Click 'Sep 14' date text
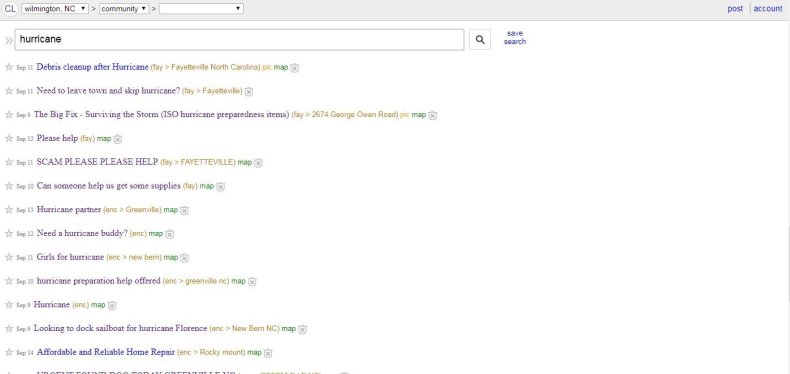Screen dimensions: 790x374 25,353
